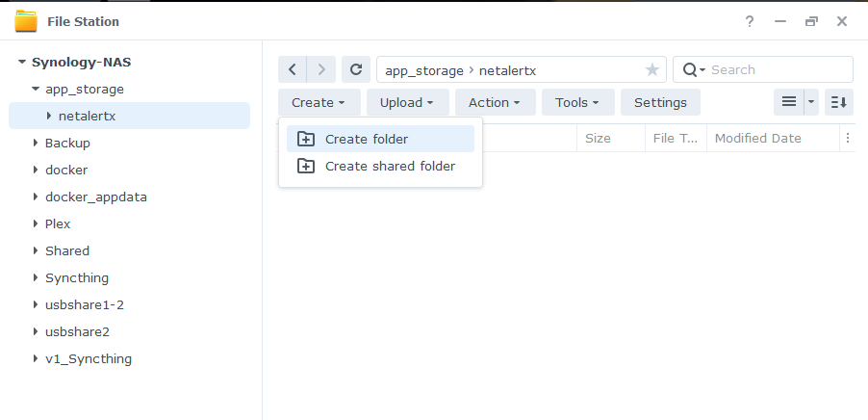Click the back navigation arrow
The image size is (868, 420).
(293, 69)
